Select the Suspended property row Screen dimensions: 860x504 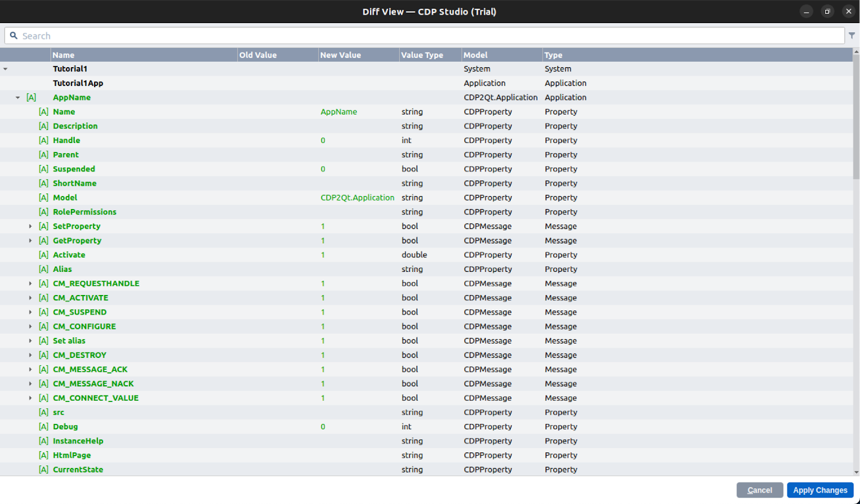[426, 169]
